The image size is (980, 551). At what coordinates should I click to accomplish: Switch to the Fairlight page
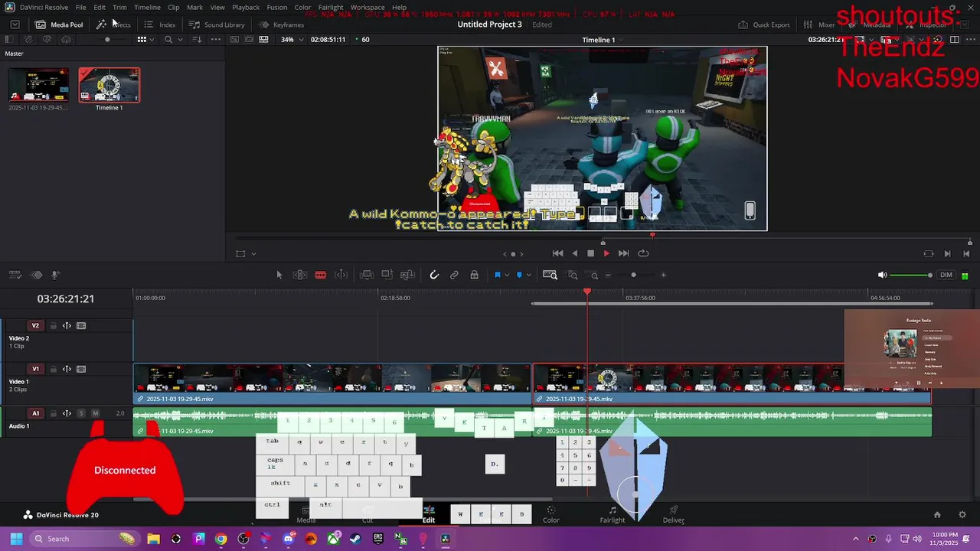(612, 514)
